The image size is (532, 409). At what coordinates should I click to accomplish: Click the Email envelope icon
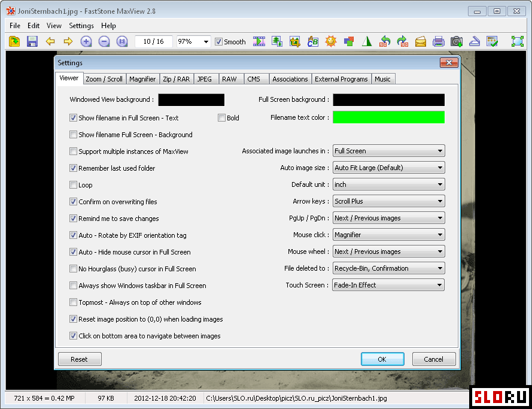421,41
